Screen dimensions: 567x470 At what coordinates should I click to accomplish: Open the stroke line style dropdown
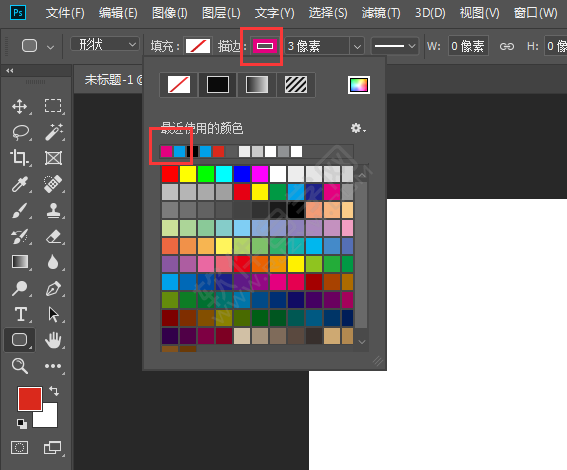[x=395, y=46]
